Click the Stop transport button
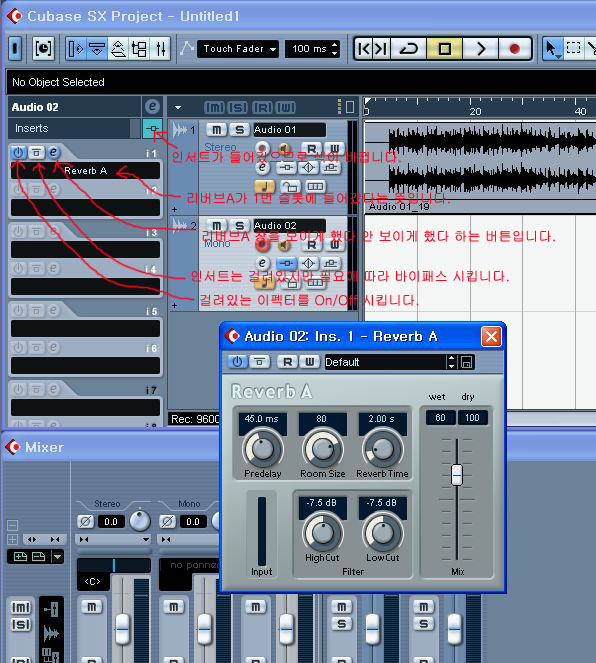 coord(444,49)
